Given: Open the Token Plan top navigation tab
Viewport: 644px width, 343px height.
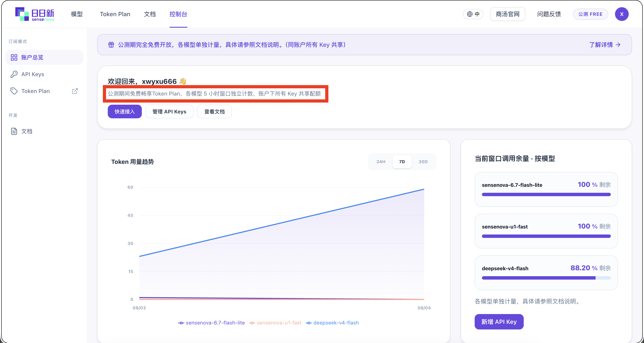Looking at the screenshot, I should pos(115,14).
